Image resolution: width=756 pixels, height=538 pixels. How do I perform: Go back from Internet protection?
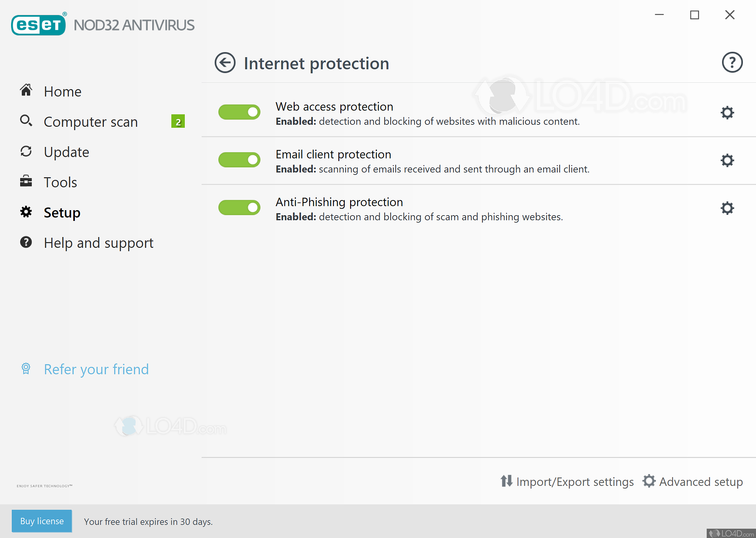pyautogui.click(x=224, y=63)
